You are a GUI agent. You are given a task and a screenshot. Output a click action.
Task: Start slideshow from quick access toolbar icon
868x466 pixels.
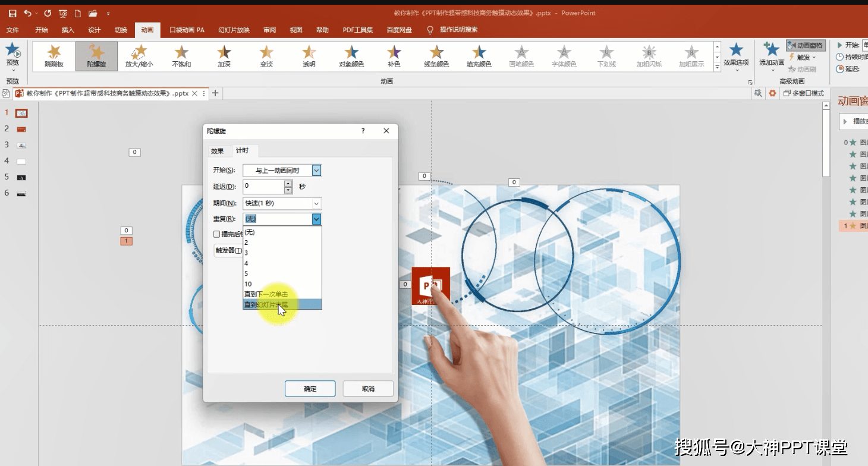tap(63, 13)
